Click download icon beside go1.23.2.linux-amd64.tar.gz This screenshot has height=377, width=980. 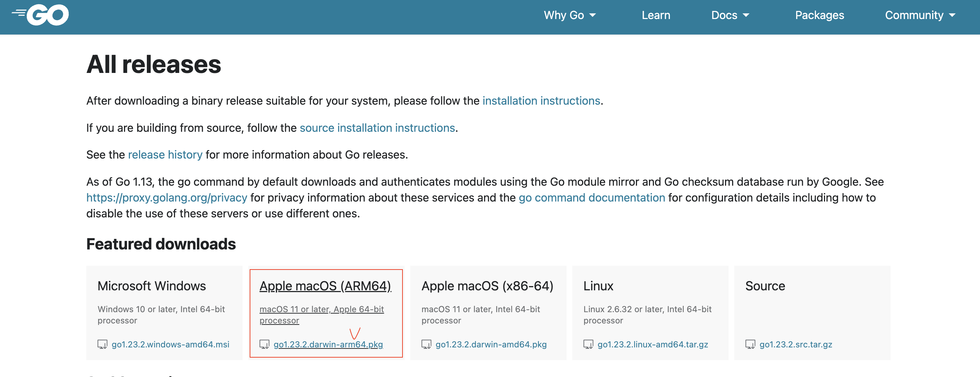tap(588, 344)
